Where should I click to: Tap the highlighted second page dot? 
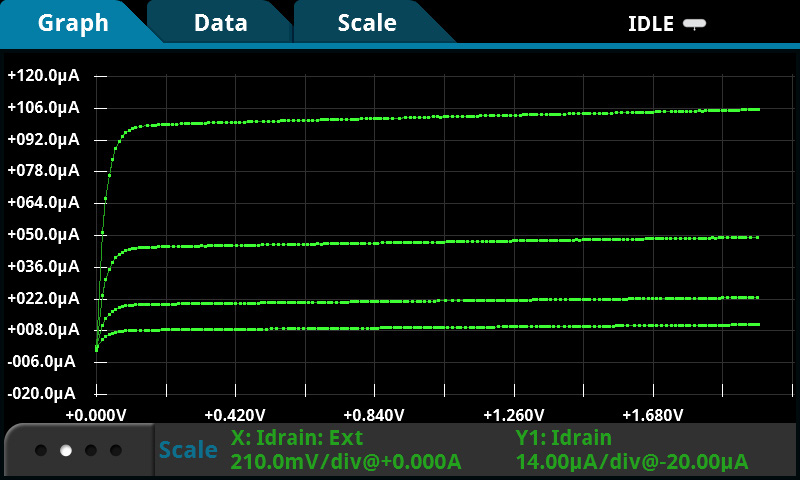(66, 451)
